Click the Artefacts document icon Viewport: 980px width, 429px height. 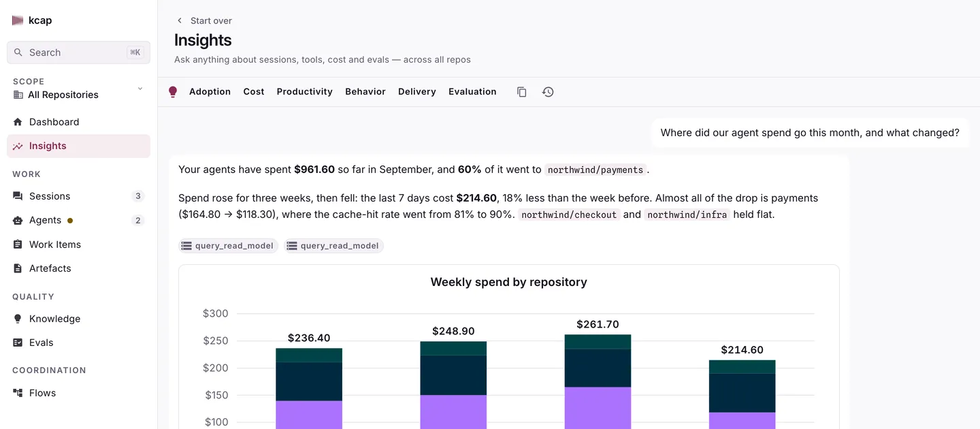18,268
